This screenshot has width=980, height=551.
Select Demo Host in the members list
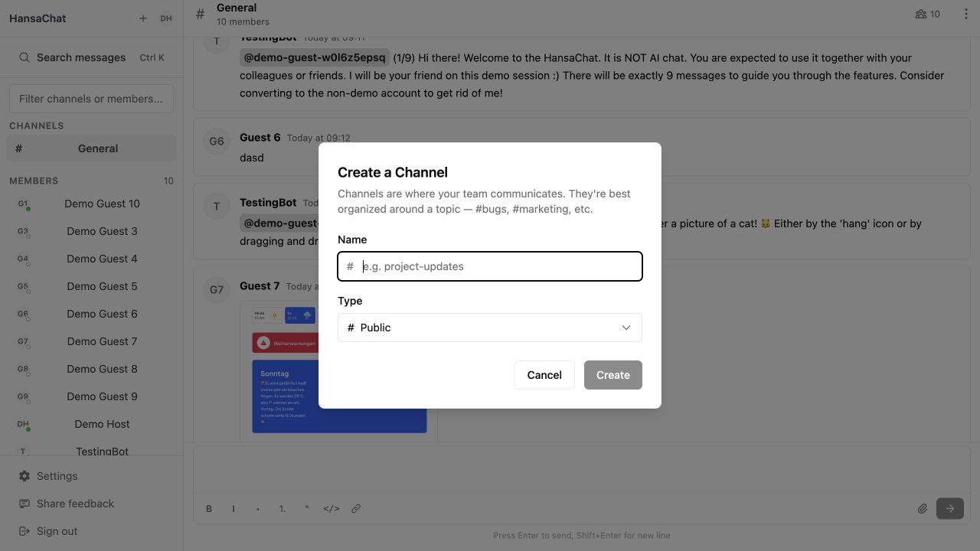pos(91,424)
